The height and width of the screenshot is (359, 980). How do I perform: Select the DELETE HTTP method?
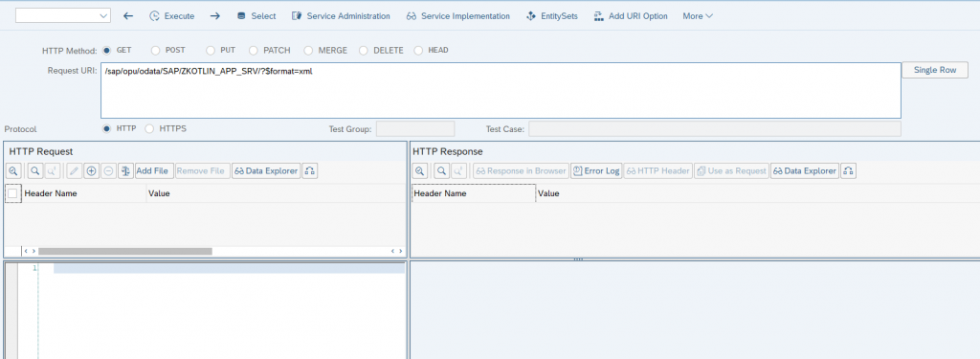[363, 50]
